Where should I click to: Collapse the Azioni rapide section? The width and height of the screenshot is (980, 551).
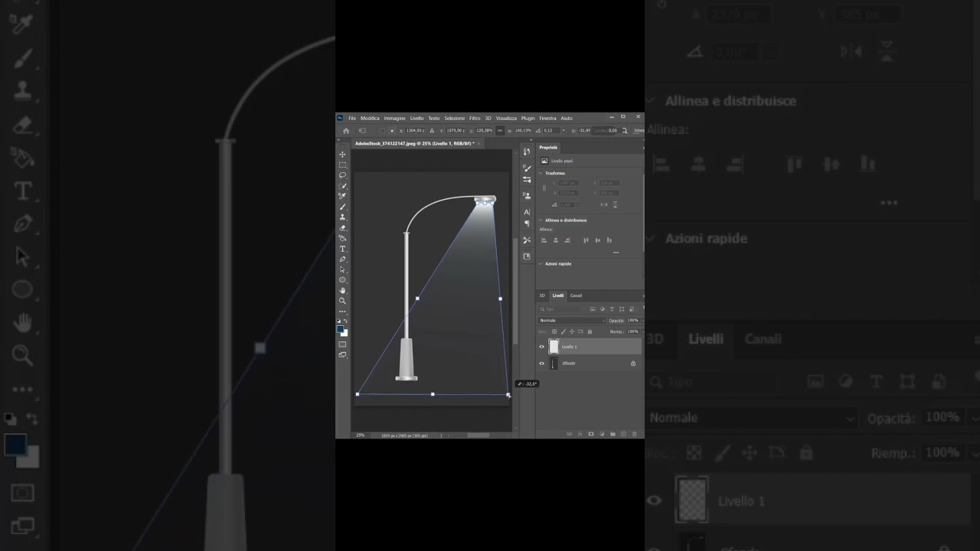pyautogui.click(x=541, y=264)
